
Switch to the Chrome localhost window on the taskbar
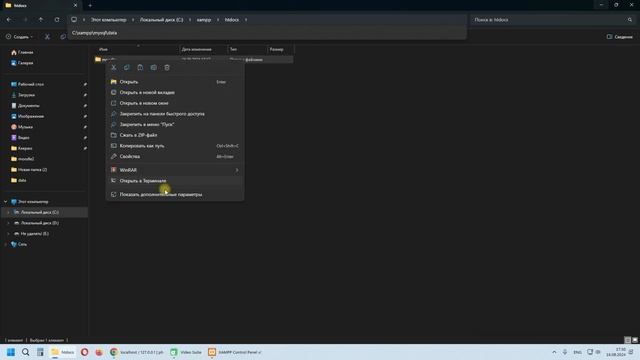point(137,352)
